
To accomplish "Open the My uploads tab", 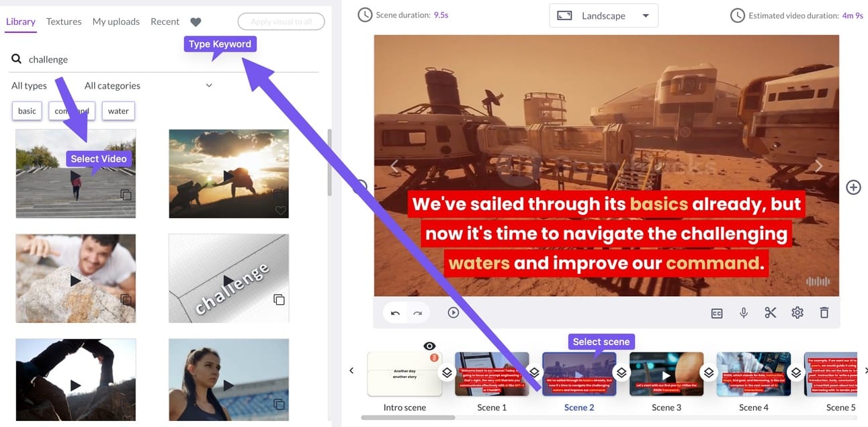I will (116, 21).
